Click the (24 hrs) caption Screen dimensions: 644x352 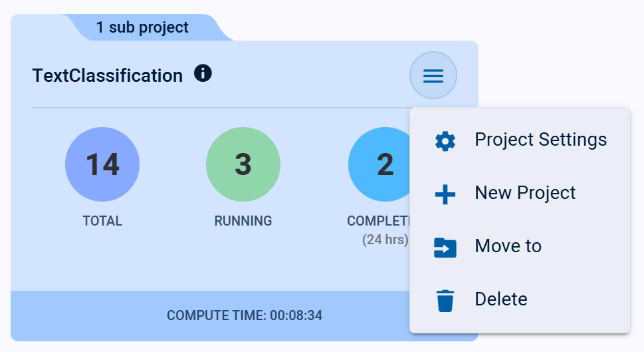[x=385, y=240]
